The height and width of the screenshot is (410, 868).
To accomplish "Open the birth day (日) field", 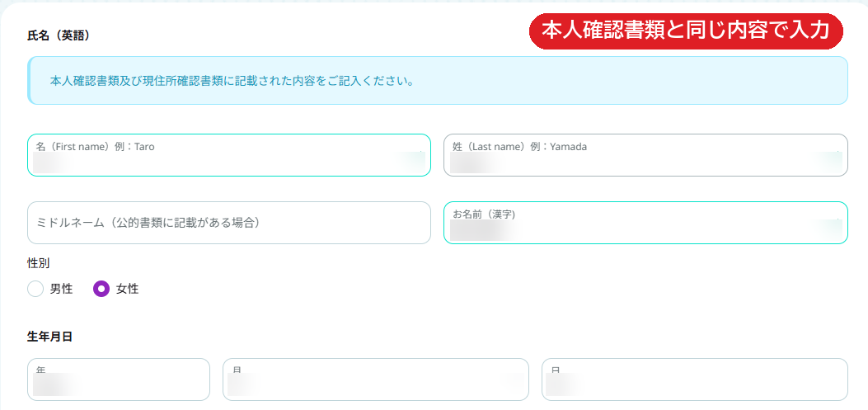I will [x=695, y=379].
